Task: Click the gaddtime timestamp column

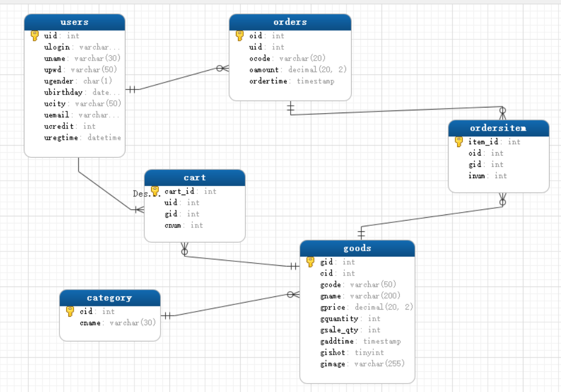Action: point(361,341)
